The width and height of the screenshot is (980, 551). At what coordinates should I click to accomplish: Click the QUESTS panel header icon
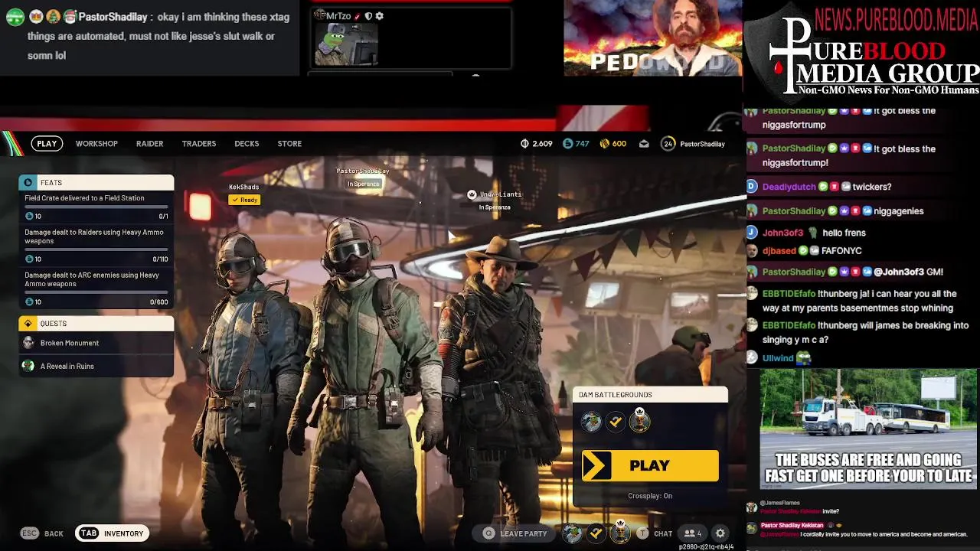pyautogui.click(x=28, y=324)
